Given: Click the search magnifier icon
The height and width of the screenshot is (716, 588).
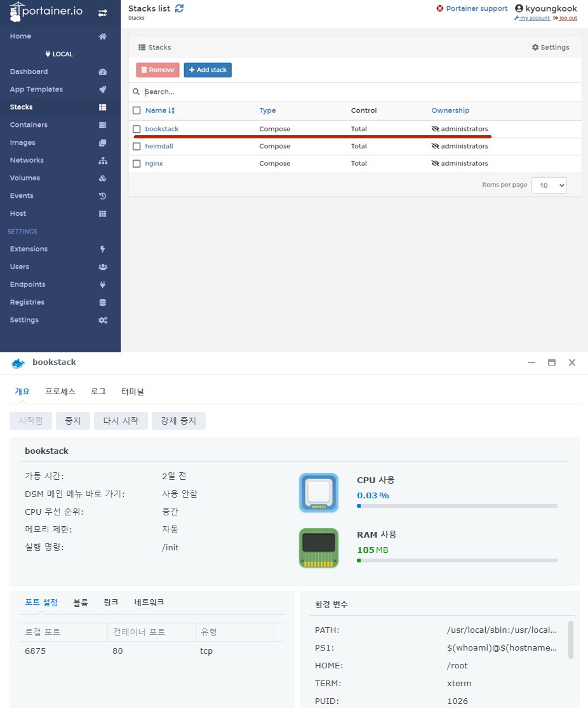Looking at the screenshot, I should 136,92.
